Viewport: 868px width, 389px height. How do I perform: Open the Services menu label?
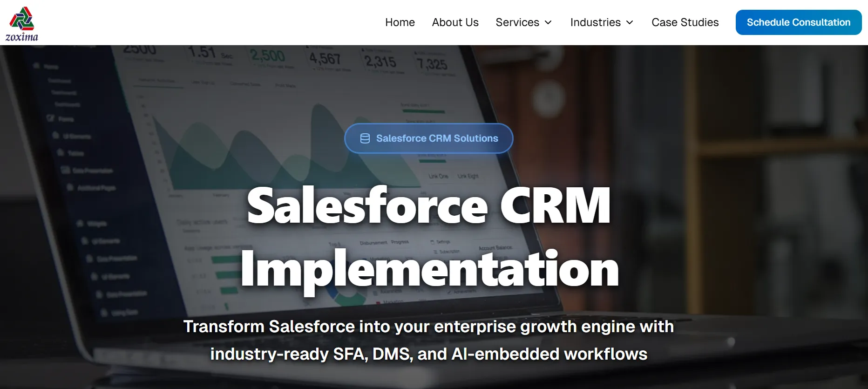pyautogui.click(x=517, y=22)
